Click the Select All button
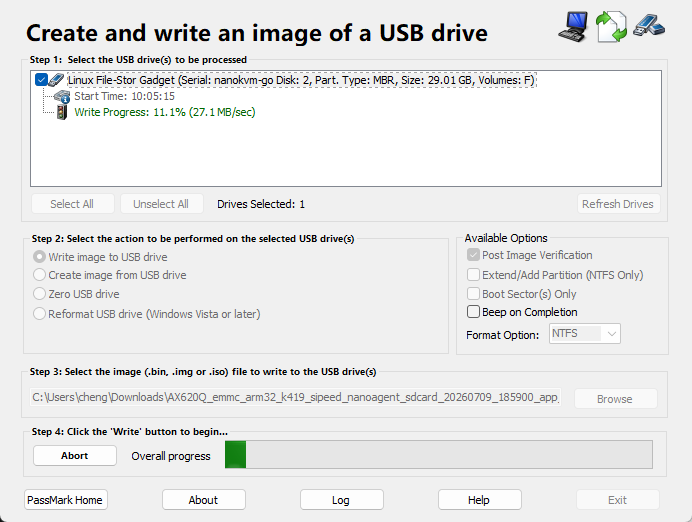The width and height of the screenshot is (692, 522). [x=73, y=204]
